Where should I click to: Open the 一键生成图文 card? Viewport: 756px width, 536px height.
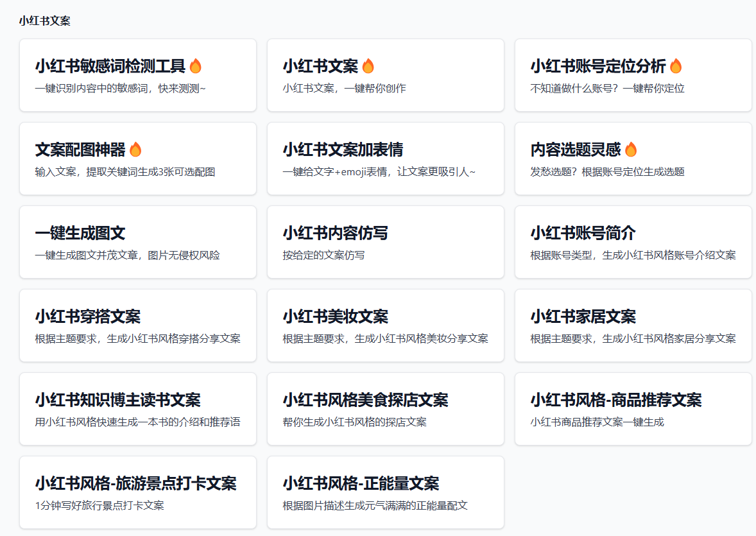point(137,242)
